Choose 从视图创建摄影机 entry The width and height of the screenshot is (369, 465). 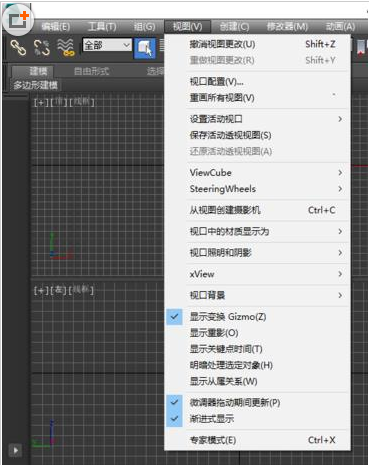258,210
